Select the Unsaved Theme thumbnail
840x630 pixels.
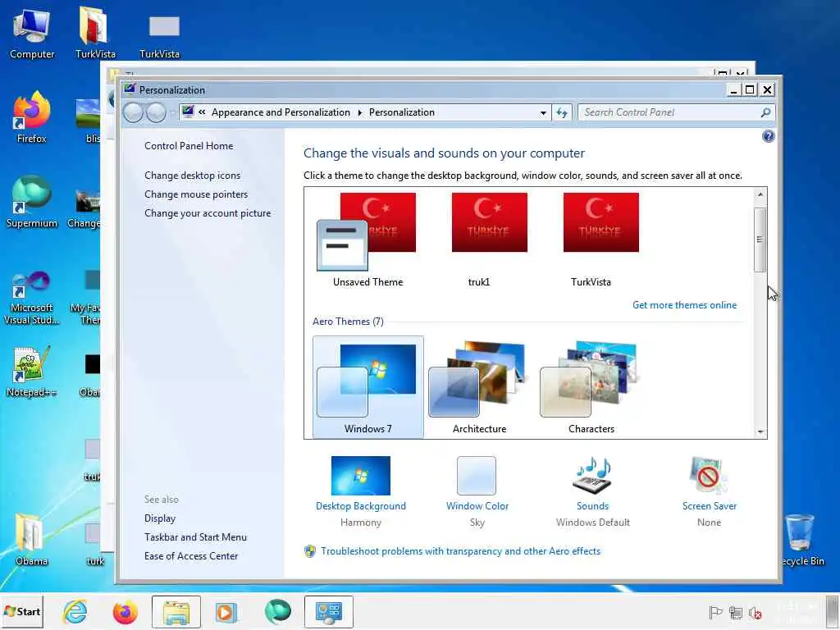tap(367, 240)
